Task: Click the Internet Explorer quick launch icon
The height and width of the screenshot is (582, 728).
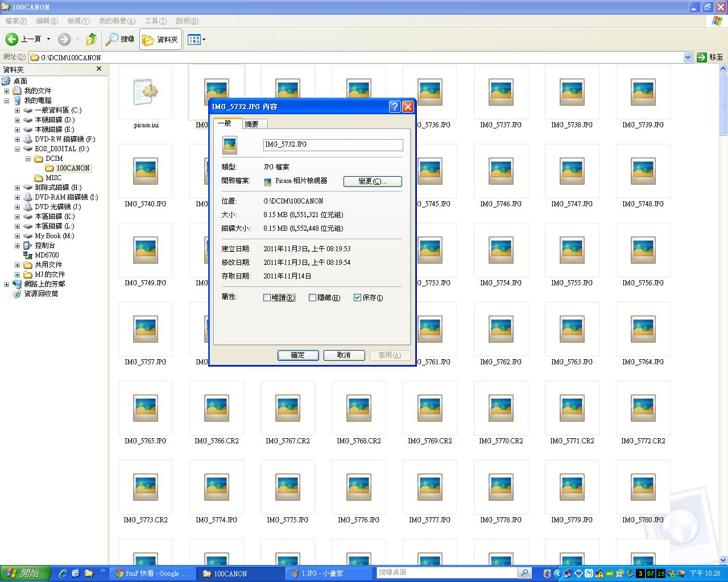Action: point(63,573)
